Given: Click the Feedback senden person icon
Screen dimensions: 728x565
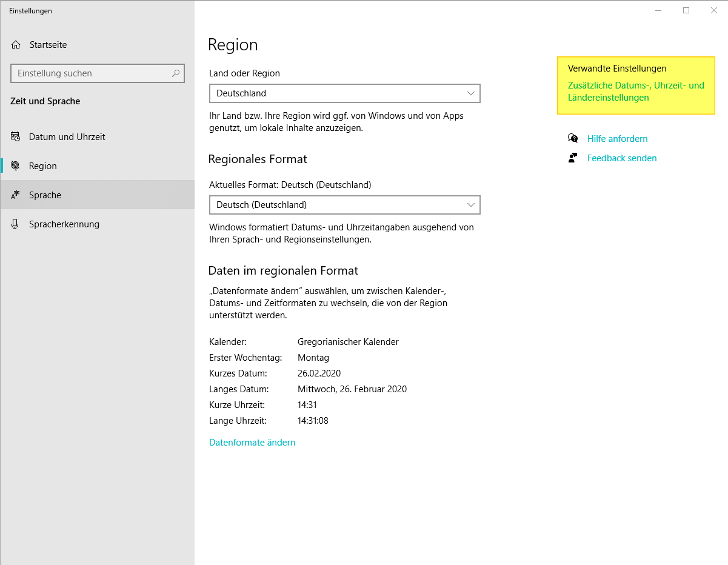Looking at the screenshot, I should click(573, 158).
